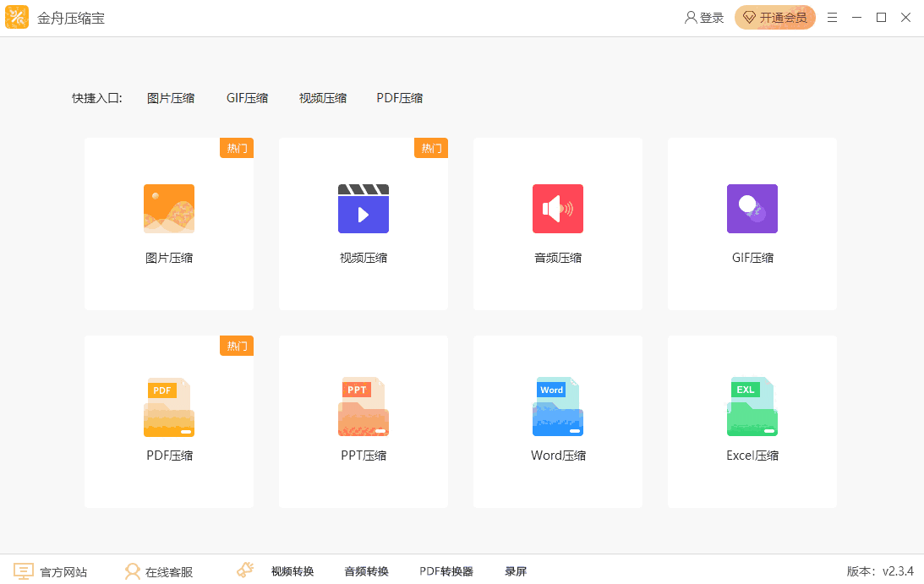
Task: Click the 官方网站 monitor icon
Action: 24,571
